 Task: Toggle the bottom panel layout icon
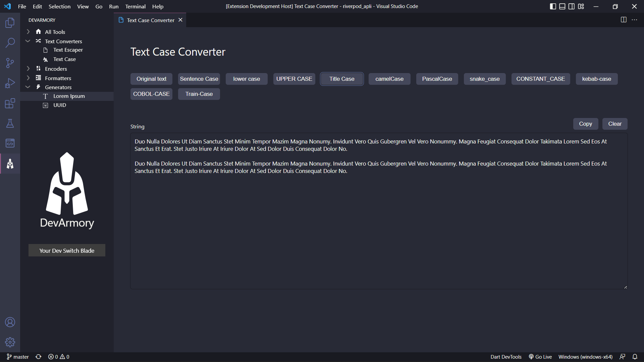[x=562, y=6]
